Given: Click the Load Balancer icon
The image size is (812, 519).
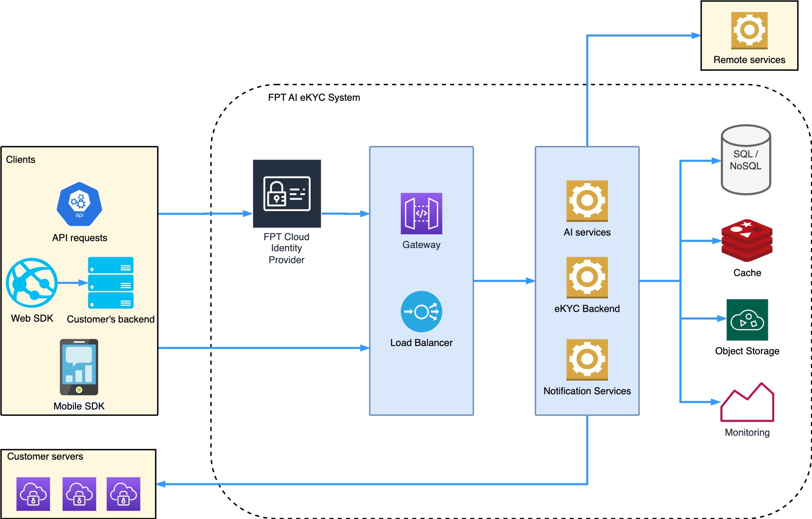Looking at the screenshot, I should [x=421, y=311].
